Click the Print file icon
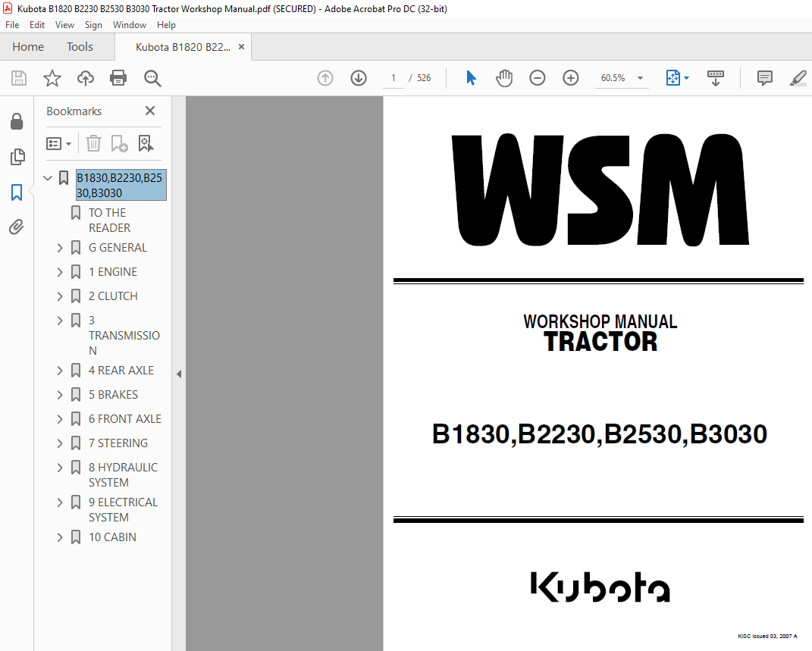812x651 pixels. point(118,78)
